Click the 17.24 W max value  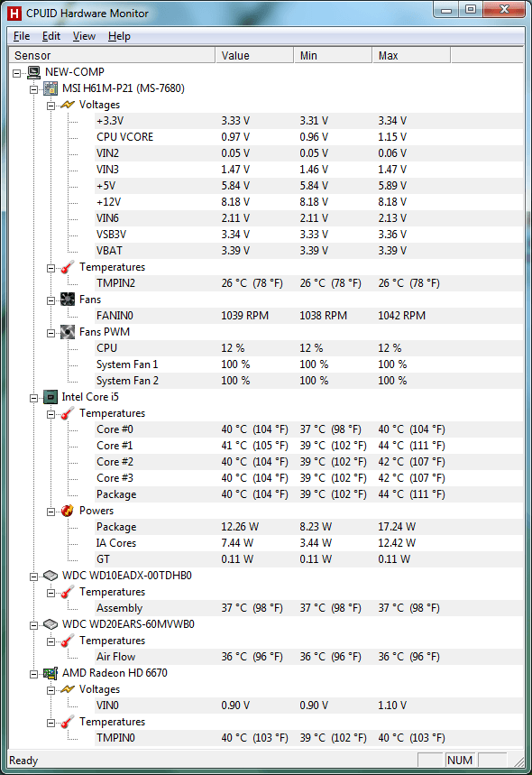(397, 527)
